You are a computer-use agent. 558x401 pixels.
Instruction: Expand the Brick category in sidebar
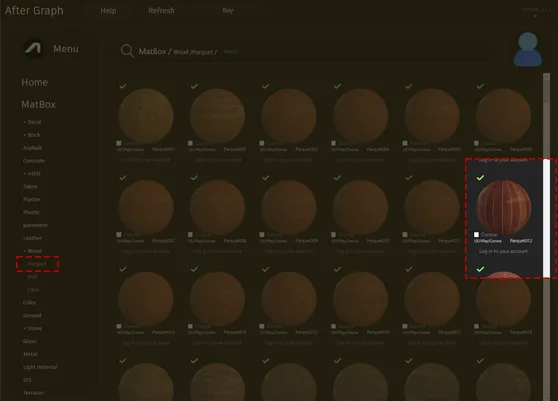point(32,135)
